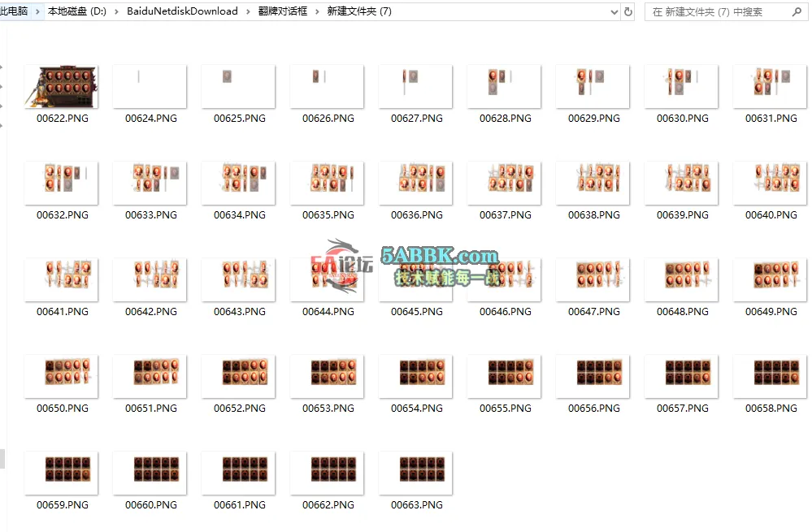Open the address bar history dropdown arrow
Viewport: 812px width, 532px height.
pos(614,12)
